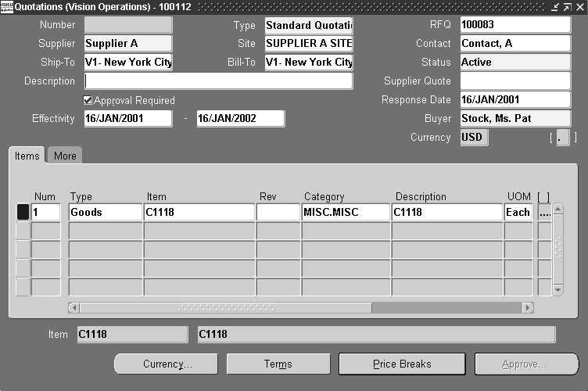This screenshot has width=588, height=391.
Task: Click the Supplier field showing Supplier A
Action: [x=128, y=44]
